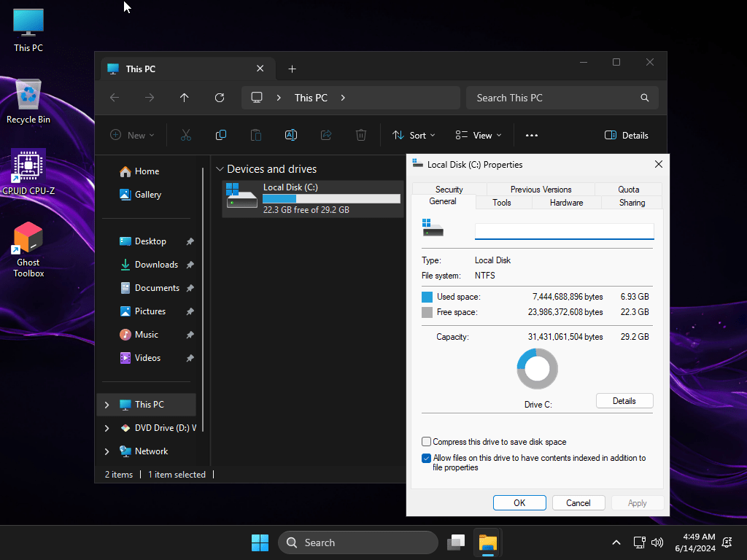The image size is (747, 560).
Task: Open the Sort dropdown
Action: 414,135
